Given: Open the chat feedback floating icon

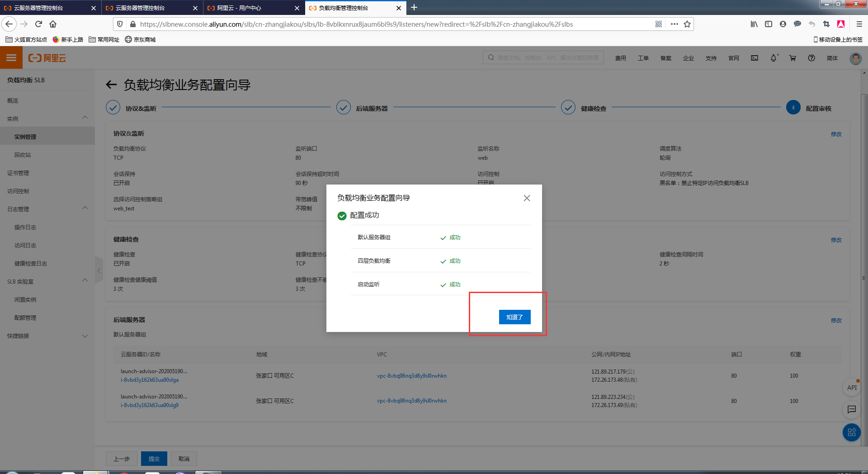Looking at the screenshot, I should (852, 409).
